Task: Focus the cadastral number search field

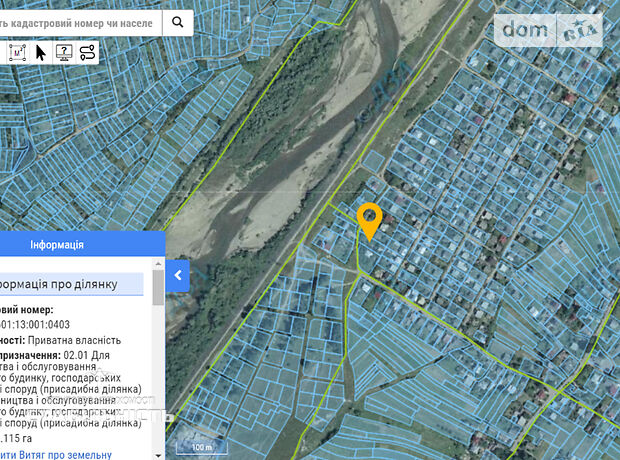Action: click(x=81, y=23)
